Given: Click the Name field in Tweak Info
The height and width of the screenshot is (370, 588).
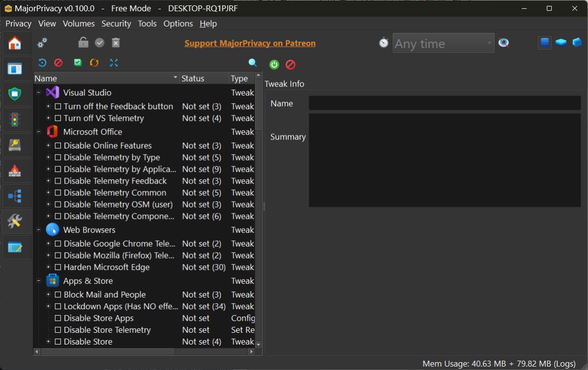Looking at the screenshot, I should pos(445,103).
